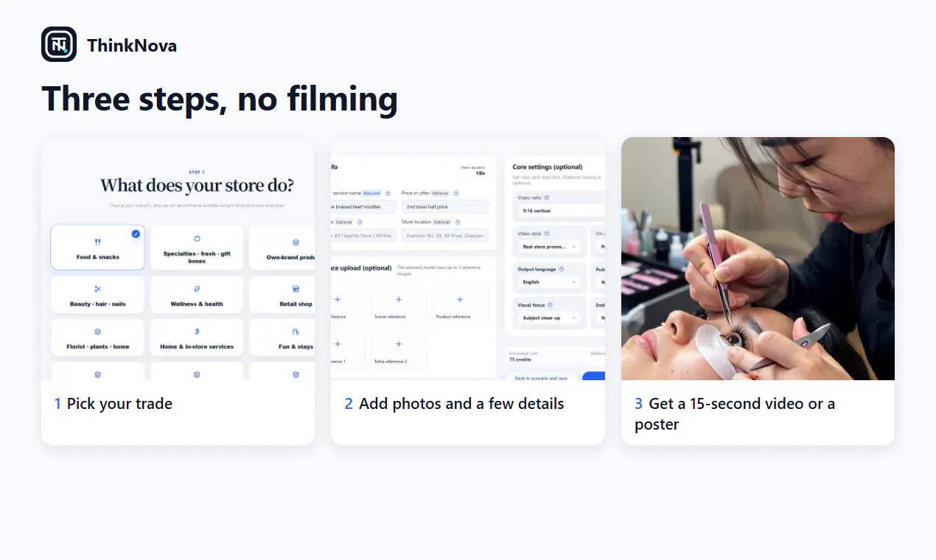Click the Three steps, no filming heading
This screenshot has height=560, width=936.
point(220,99)
